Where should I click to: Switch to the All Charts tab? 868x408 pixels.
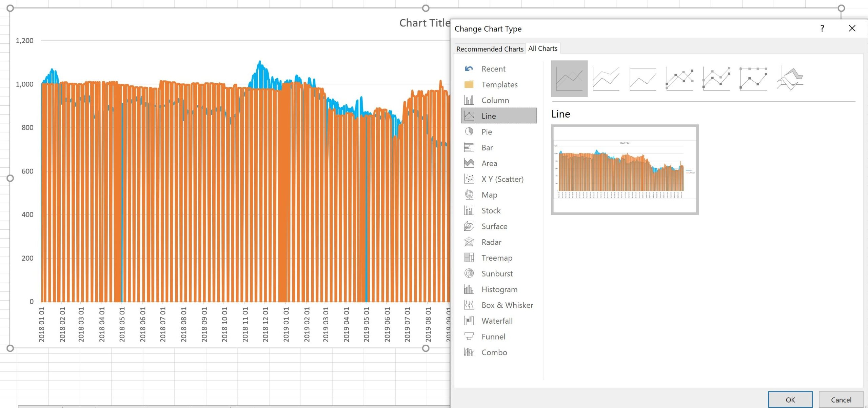[542, 48]
